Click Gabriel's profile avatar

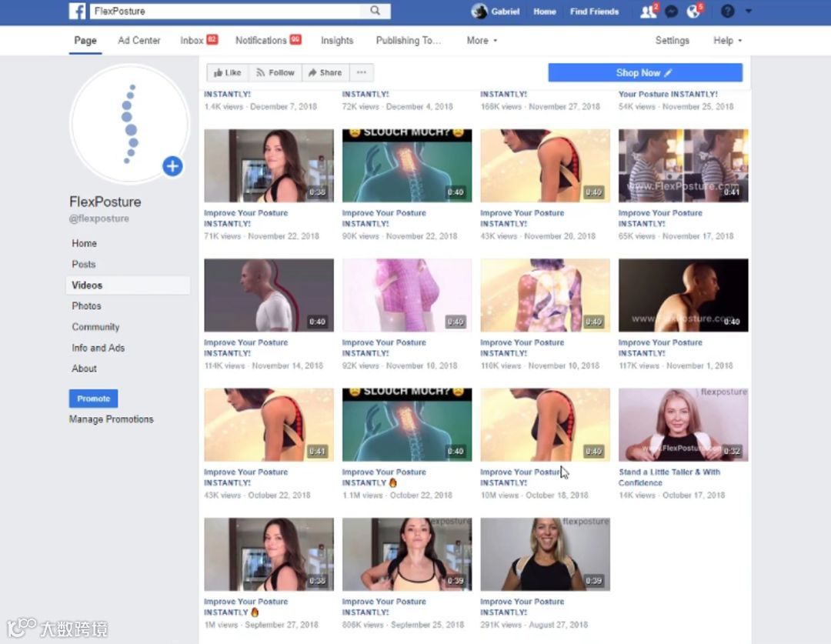point(479,11)
